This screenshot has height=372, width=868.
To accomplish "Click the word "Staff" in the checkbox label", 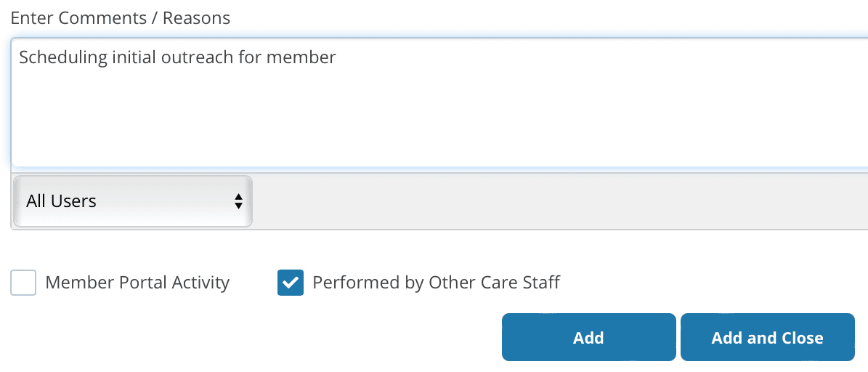I will point(542,283).
